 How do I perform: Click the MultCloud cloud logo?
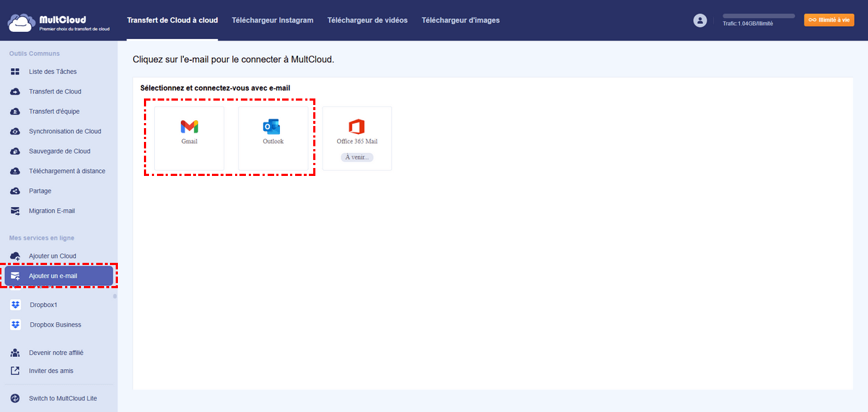coord(20,22)
